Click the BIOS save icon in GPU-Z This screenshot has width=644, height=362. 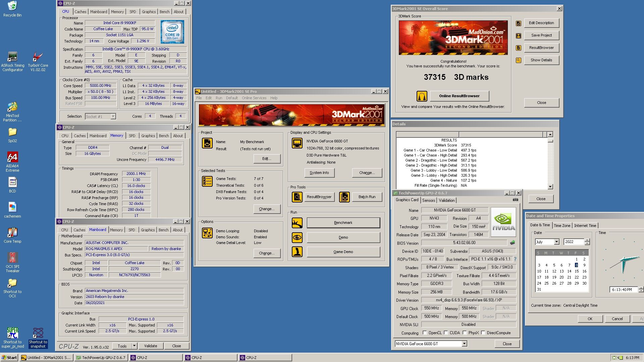tap(513, 243)
